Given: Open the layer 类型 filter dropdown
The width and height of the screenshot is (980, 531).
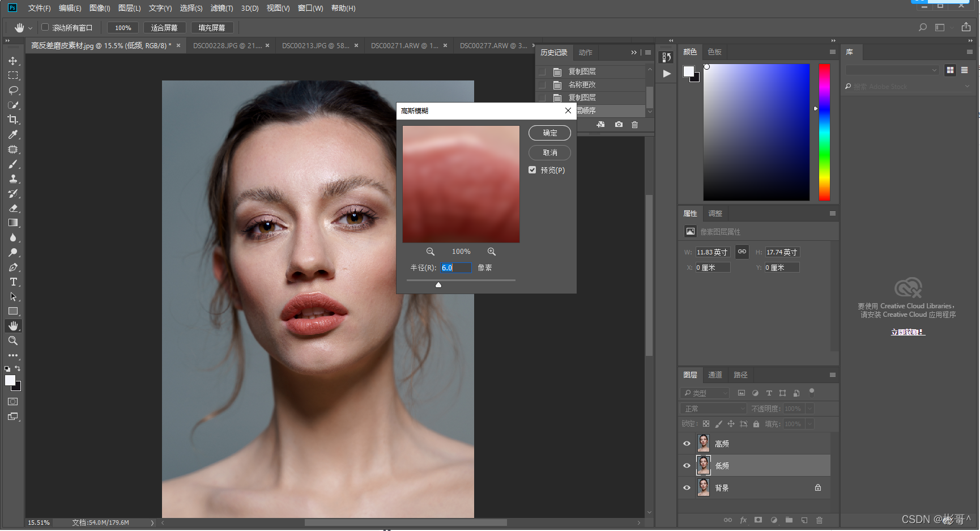Looking at the screenshot, I should tap(705, 393).
